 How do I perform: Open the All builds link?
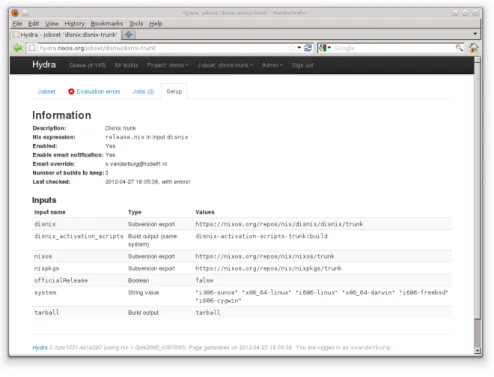126,65
